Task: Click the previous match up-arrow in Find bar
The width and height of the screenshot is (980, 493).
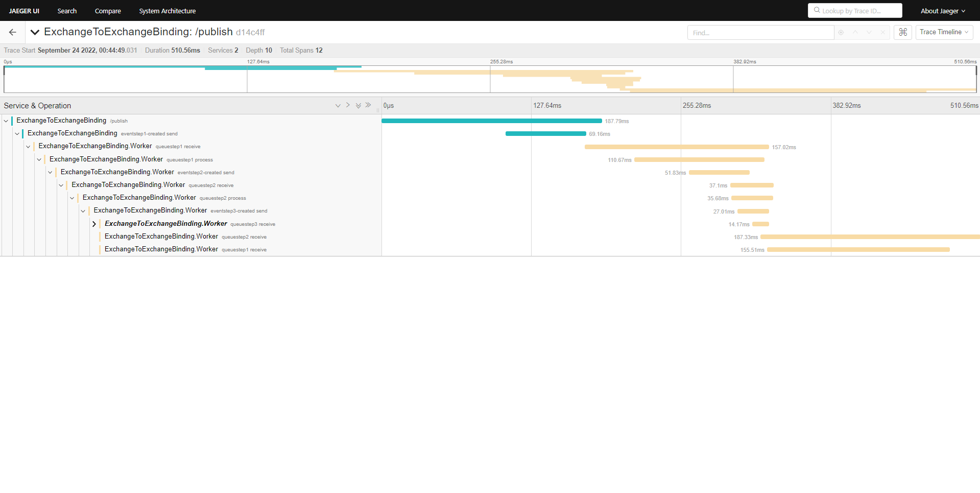Action: tap(854, 32)
